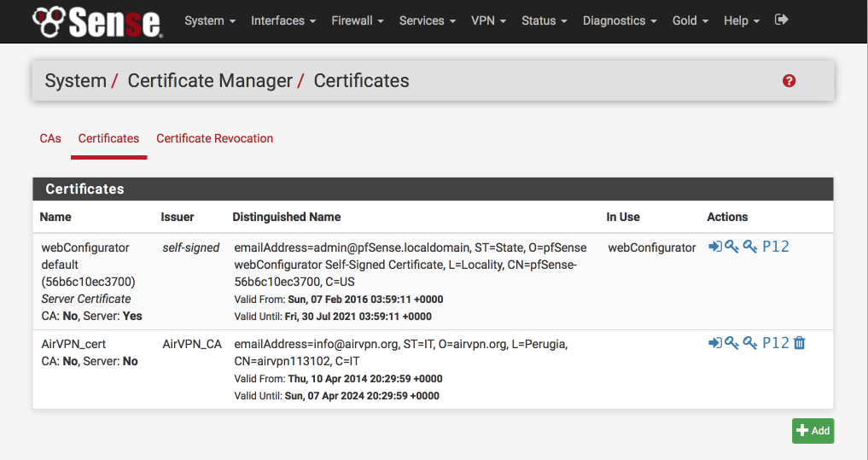
Task: Click the self-signed issuer cell
Action: [191, 247]
